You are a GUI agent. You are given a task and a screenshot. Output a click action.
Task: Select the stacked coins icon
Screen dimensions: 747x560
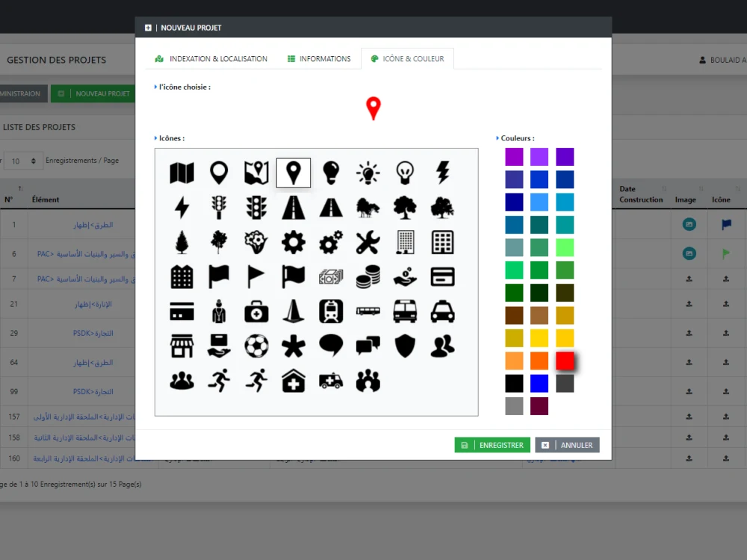(x=368, y=277)
